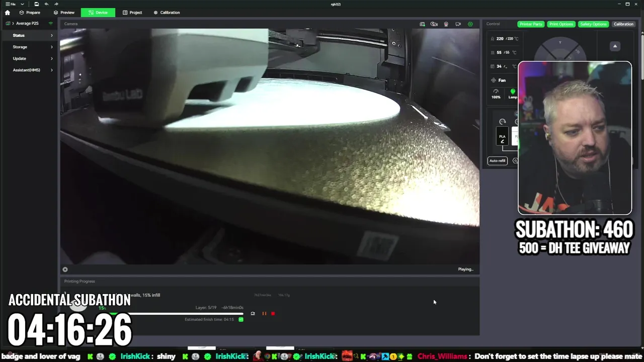
Task: Jog the Y axis on the control dial
Action: point(560,43)
